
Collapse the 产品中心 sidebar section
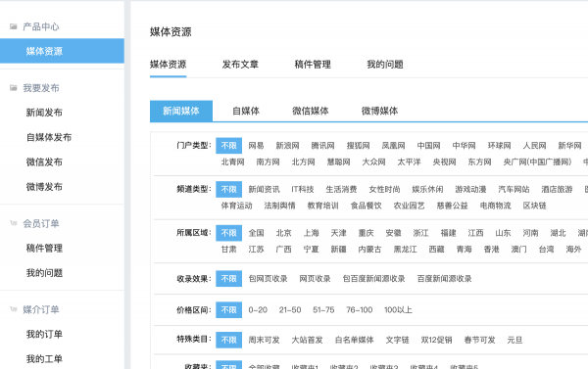coord(40,26)
